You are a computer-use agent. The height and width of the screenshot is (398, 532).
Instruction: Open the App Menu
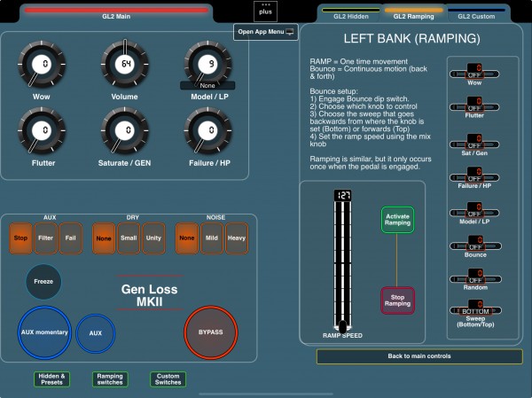(266, 32)
